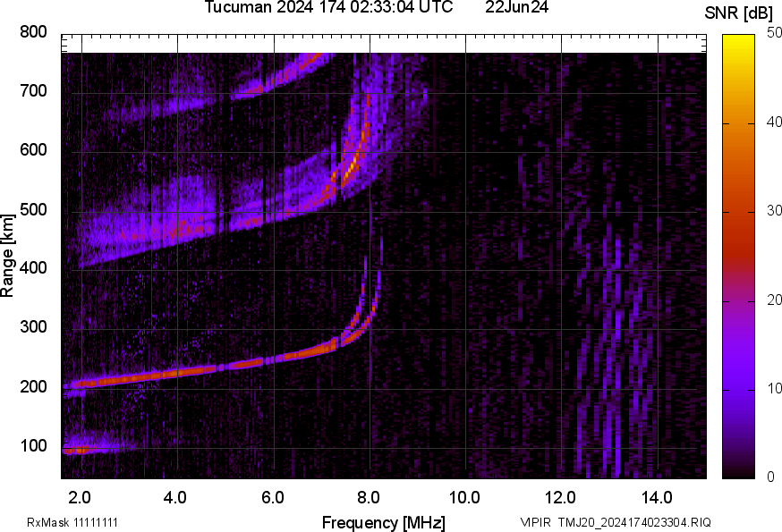Viewport: 782px width, 532px height.
Task: Click the colorbar tick label '40'
Action: 774,122
